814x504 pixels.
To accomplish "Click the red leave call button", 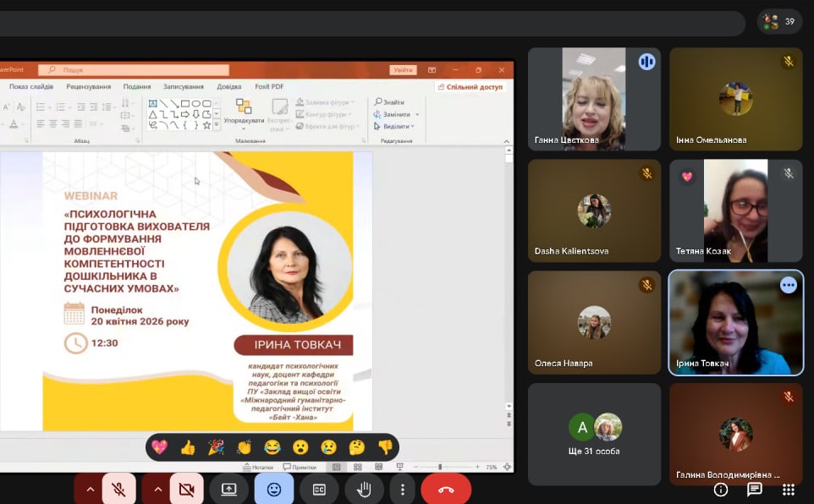I will (446, 489).
